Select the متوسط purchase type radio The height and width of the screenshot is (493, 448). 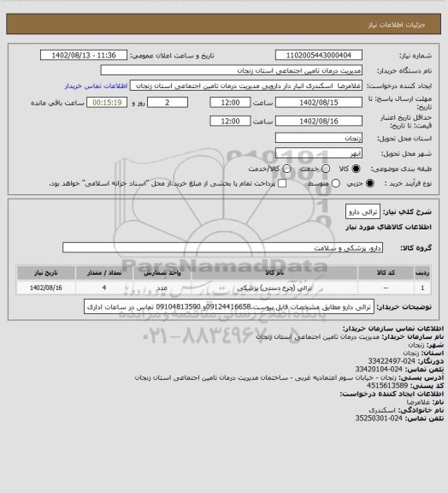coord(335,183)
